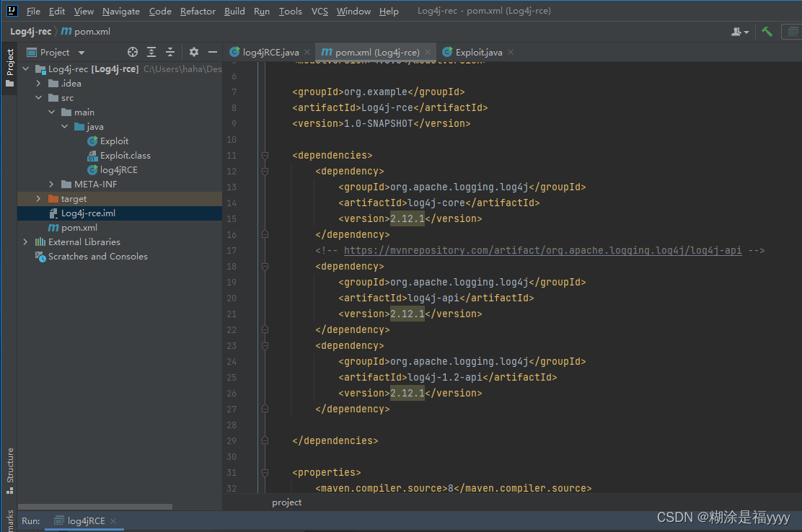This screenshot has height=532, width=802.
Task: Open the Navigate menu
Action: (120, 11)
